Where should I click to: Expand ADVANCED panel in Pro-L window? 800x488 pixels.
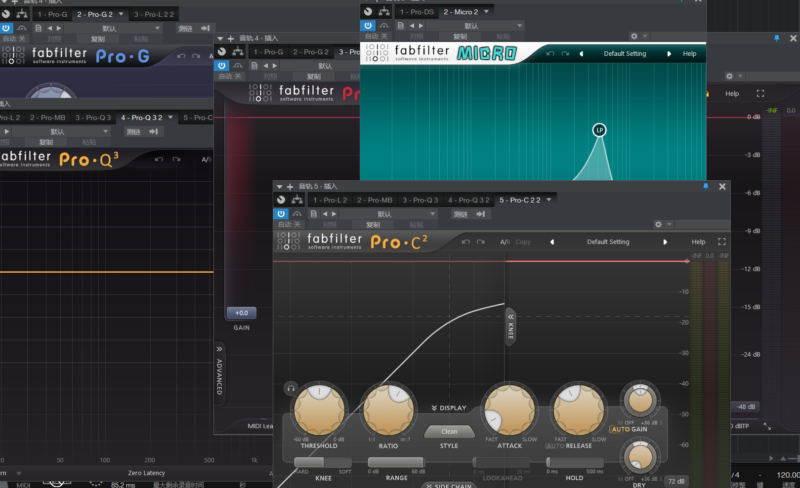[x=219, y=373]
